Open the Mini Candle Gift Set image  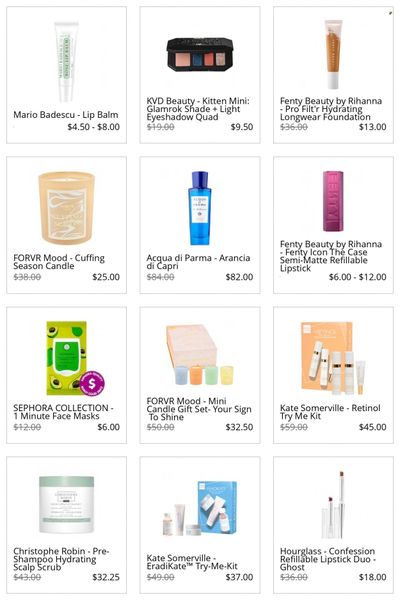pos(199,355)
